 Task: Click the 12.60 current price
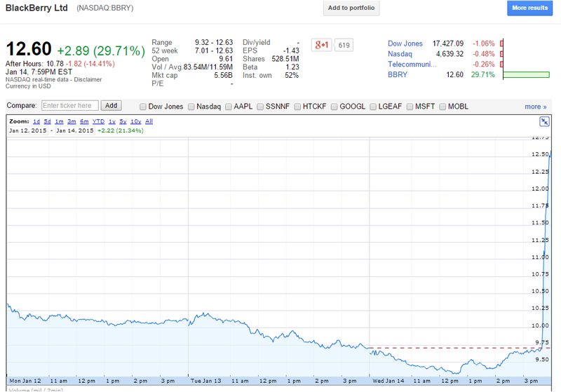point(29,49)
